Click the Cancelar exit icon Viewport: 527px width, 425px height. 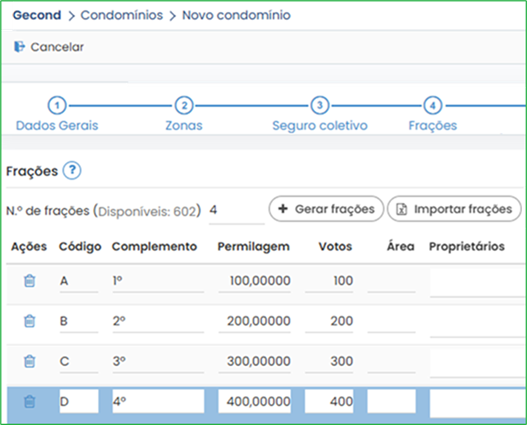coord(19,47)
